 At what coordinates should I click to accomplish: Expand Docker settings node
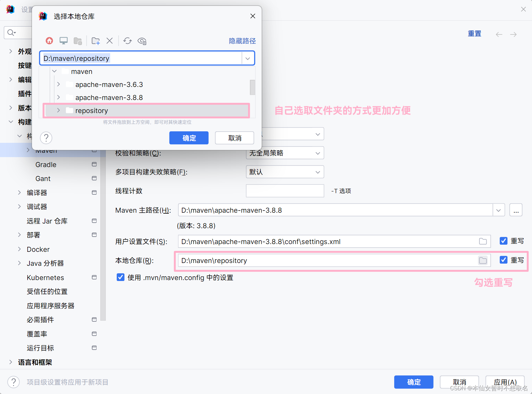click(19, 249)
